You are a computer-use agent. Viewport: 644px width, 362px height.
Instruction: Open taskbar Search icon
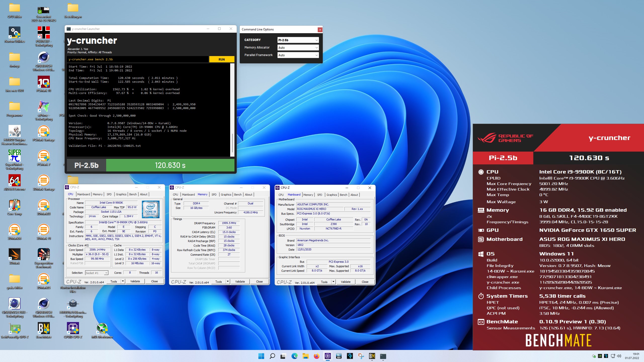272,356
